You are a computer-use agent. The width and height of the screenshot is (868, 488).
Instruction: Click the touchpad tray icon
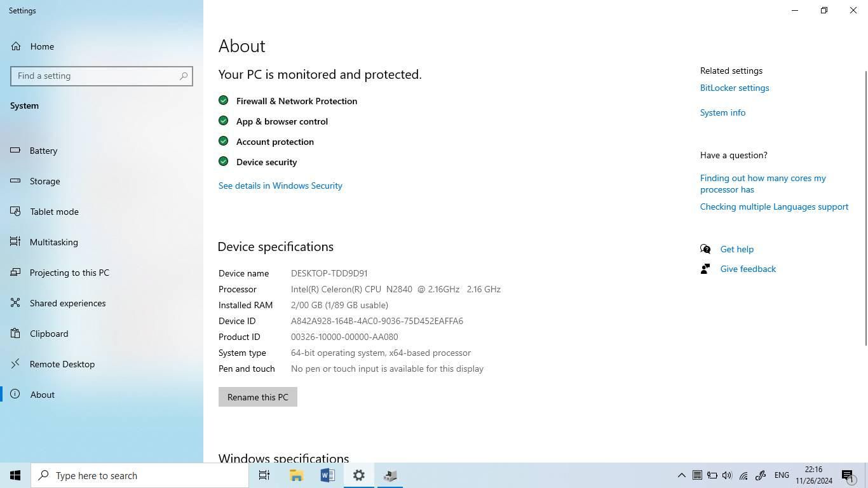697,475
